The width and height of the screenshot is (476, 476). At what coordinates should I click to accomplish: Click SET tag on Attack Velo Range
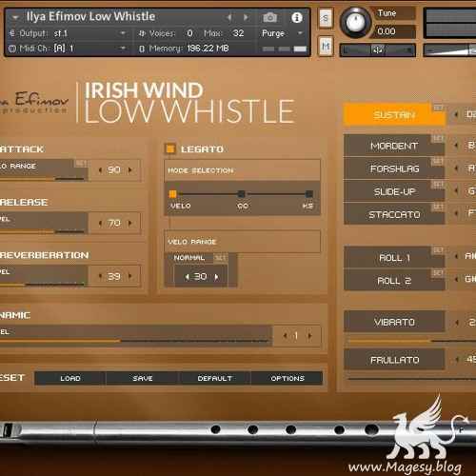[x=81, y=163]
